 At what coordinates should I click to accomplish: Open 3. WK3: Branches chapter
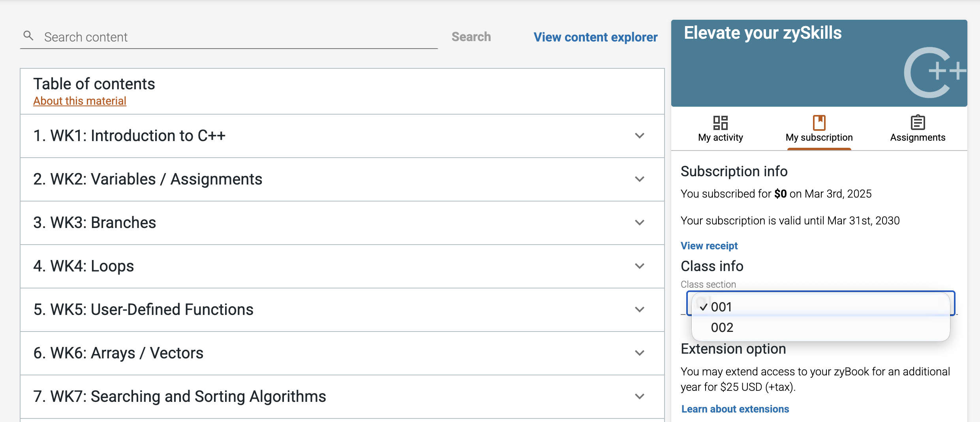342,223
